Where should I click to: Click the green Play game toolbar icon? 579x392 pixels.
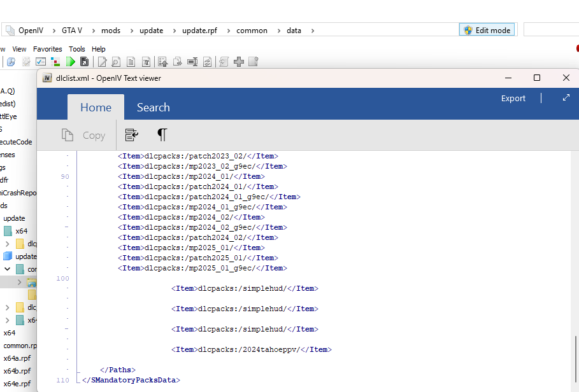70,62
